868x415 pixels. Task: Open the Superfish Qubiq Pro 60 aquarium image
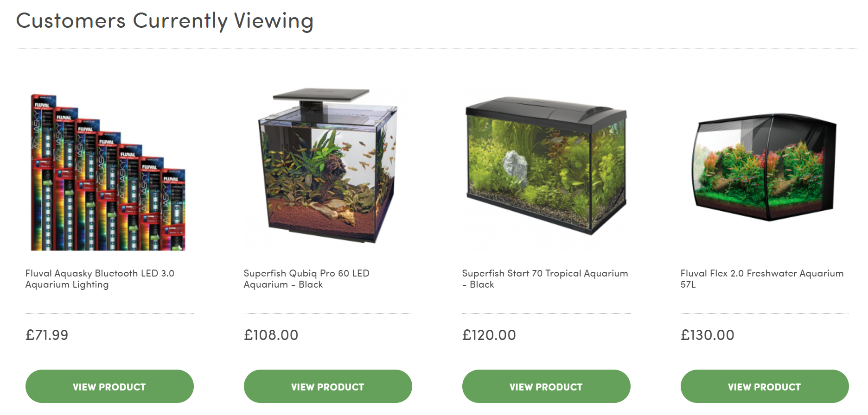328,167
